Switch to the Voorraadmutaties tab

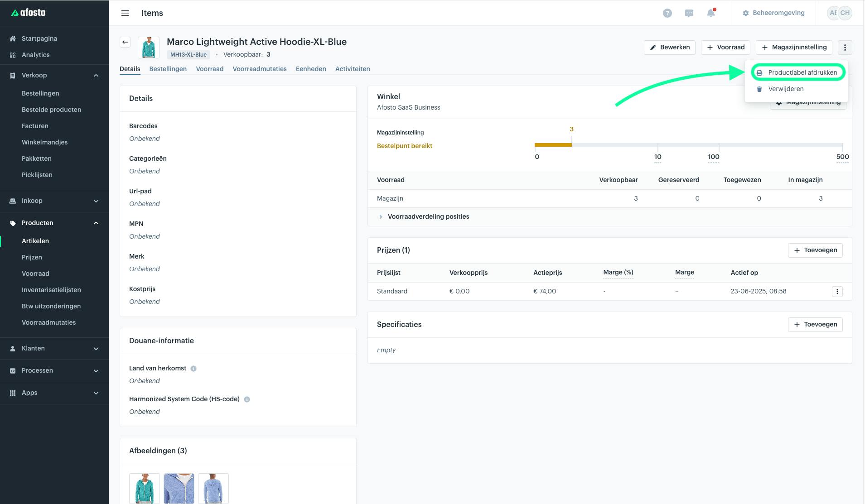tap(260, 69)
